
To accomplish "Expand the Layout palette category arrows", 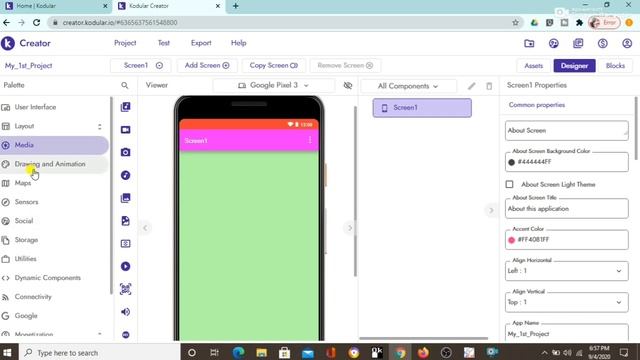I will 100,127.
